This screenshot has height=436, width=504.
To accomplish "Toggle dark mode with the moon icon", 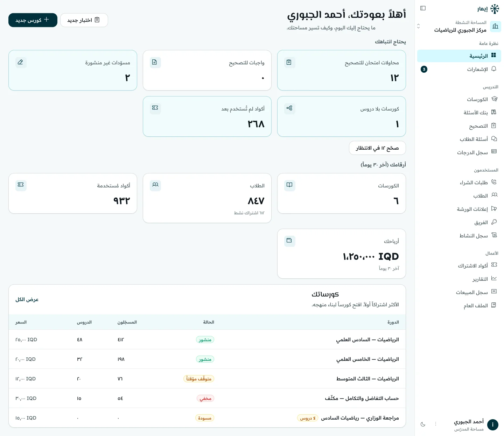I will 423,424.
